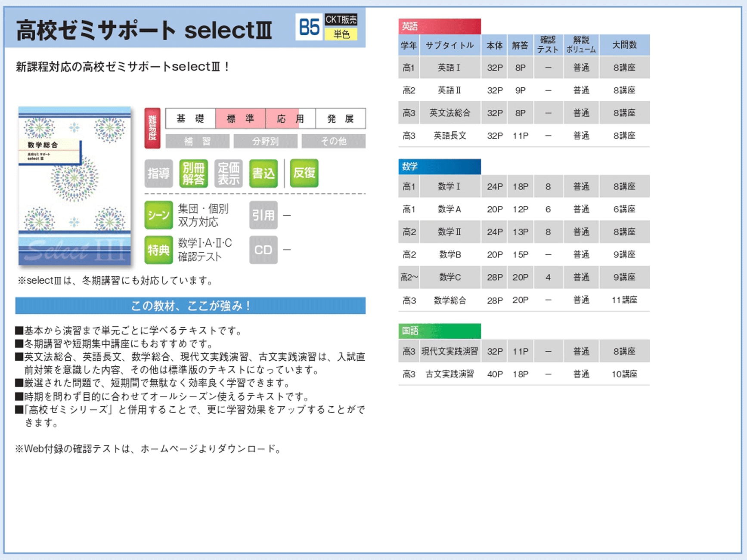This screenshot has height=560, width=747.
Task: Open the 数学 subject section header
Action: point(439,167)
